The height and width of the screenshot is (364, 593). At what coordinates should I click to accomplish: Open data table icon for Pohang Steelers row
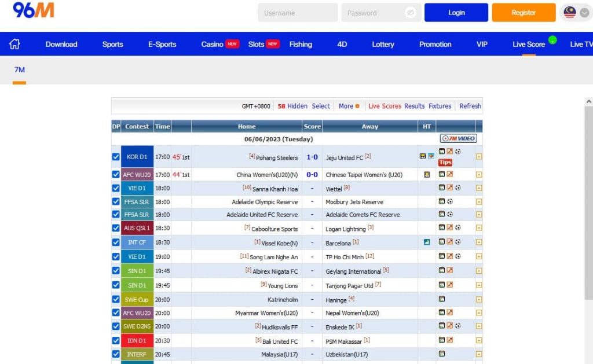click(x=441, y=151)
